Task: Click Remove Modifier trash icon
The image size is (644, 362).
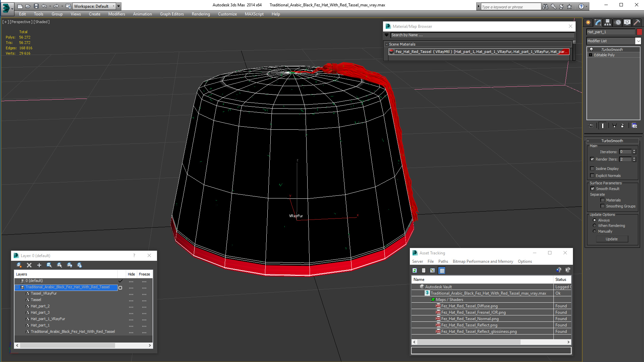Action: (623, 125)
